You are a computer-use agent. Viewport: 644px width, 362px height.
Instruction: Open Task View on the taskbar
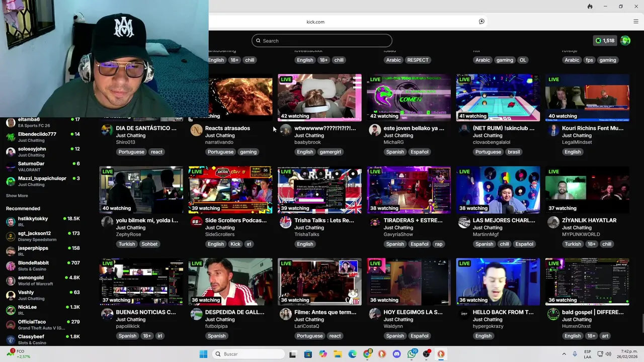[293, 354]
